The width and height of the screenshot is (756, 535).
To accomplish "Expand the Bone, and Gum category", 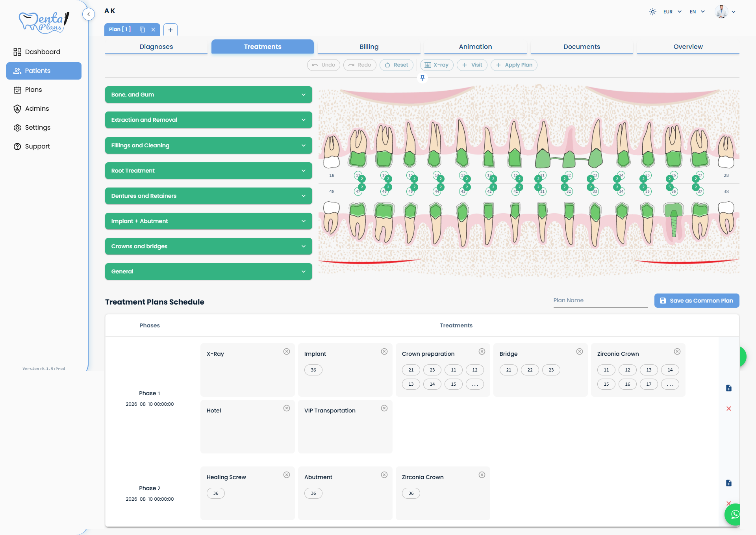I will [209, 95].
